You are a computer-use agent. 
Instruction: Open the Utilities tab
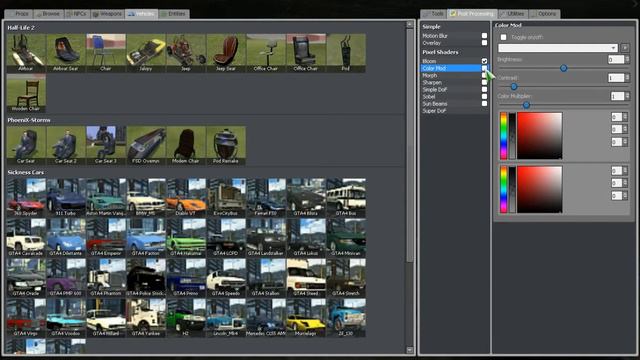[513, 14]
